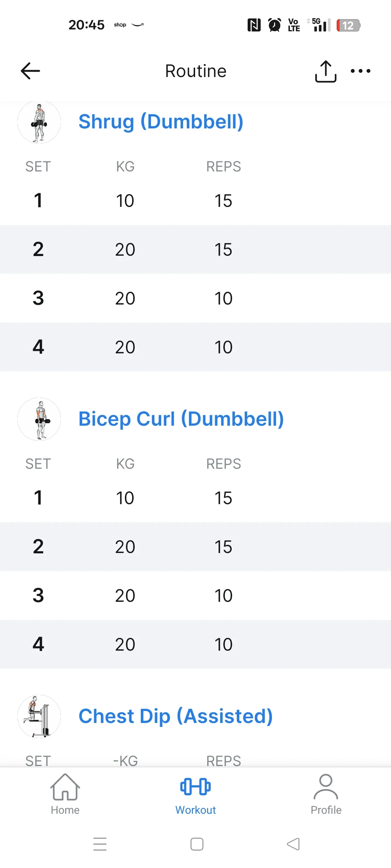Open the Shrug (Dumbbell) exercise link
The width and height of the screenshot is (391, 868).
click(x=161, y=122)
